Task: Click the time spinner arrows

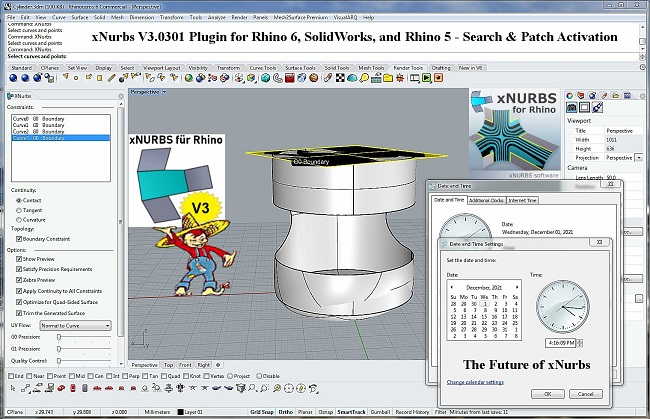Action: pyautogui.click(x=580, y=343)
